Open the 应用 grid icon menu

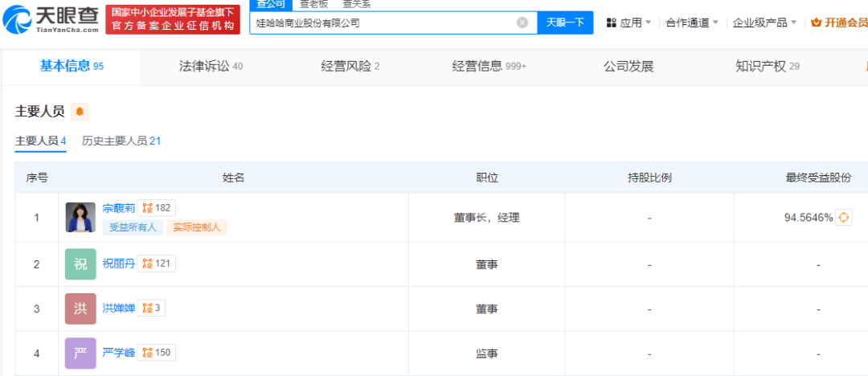[x=612, y=22]
